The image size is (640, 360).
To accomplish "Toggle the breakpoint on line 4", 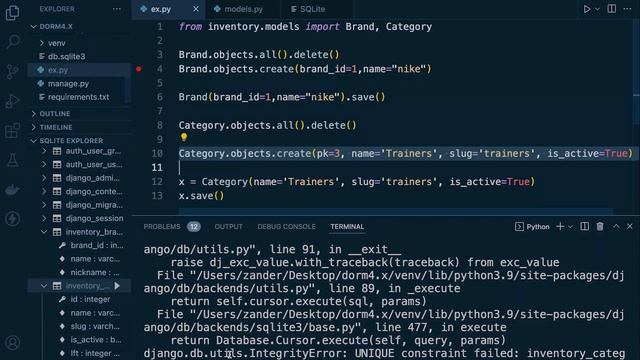I will pos(139,69).
